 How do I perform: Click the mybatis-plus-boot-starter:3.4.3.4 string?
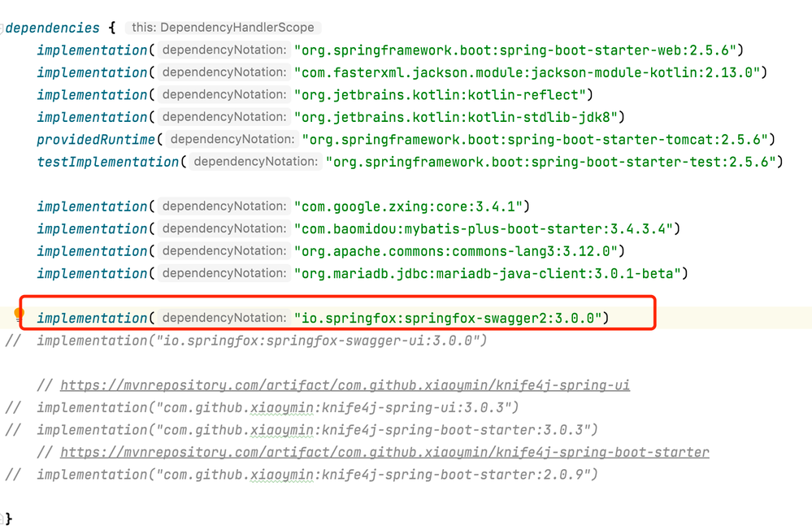point(483,228)
